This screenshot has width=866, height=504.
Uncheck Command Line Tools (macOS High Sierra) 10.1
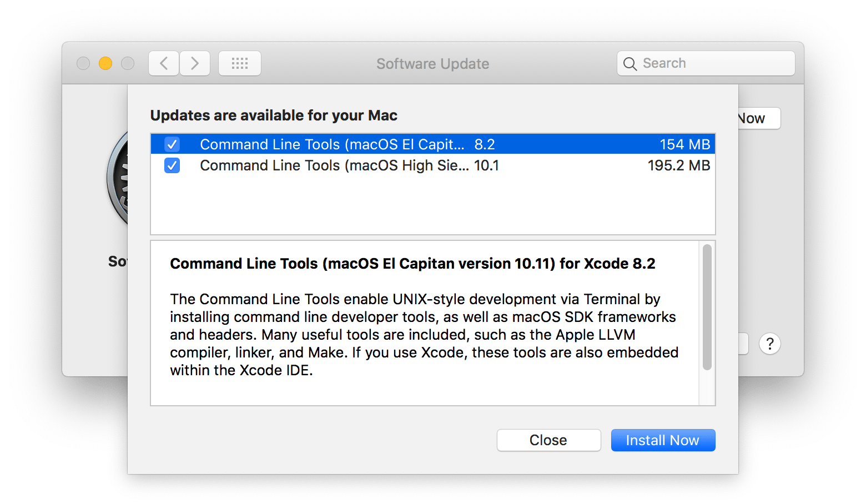[x=172, y=165]
